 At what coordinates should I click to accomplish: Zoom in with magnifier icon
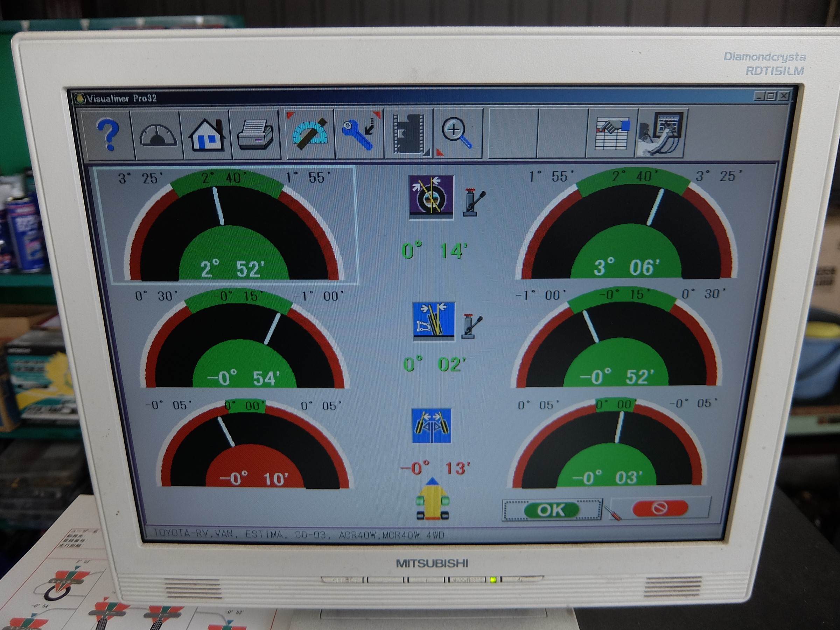[457, 133]
